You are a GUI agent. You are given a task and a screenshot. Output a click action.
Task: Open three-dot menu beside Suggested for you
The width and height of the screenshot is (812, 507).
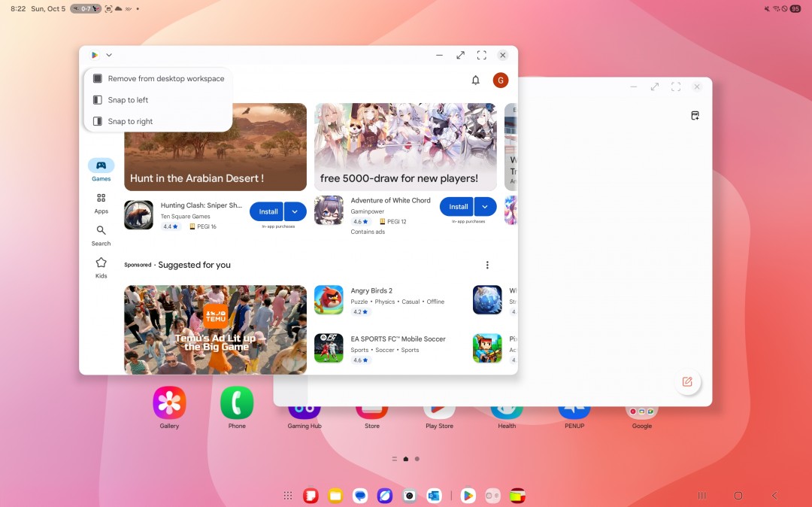click(x=487, y=265)
